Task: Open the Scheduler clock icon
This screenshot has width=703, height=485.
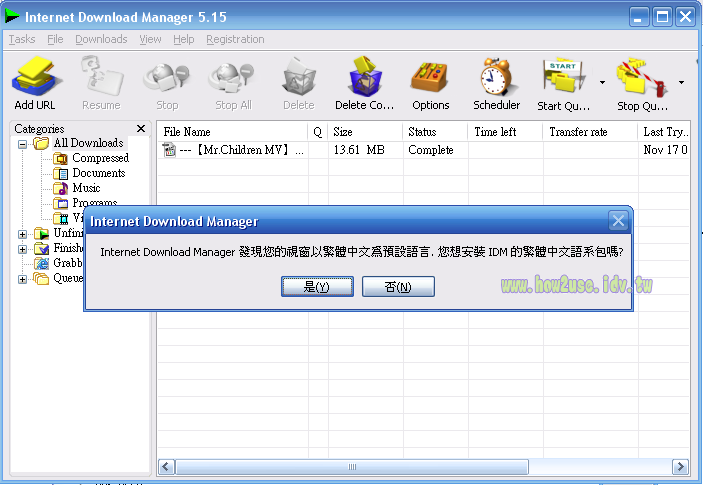Action: [x=497, y=76]
